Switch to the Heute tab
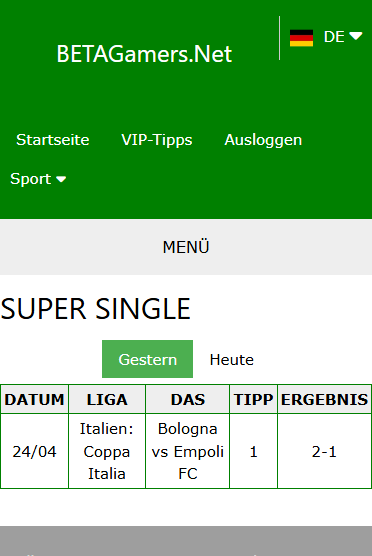Viewport: 372px width, 556px height. point(232,360)
